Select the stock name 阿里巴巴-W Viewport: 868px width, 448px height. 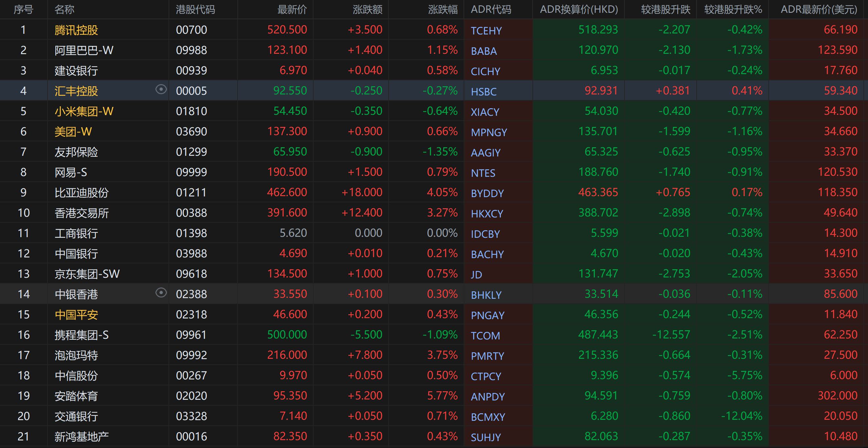tap(84, 50)
